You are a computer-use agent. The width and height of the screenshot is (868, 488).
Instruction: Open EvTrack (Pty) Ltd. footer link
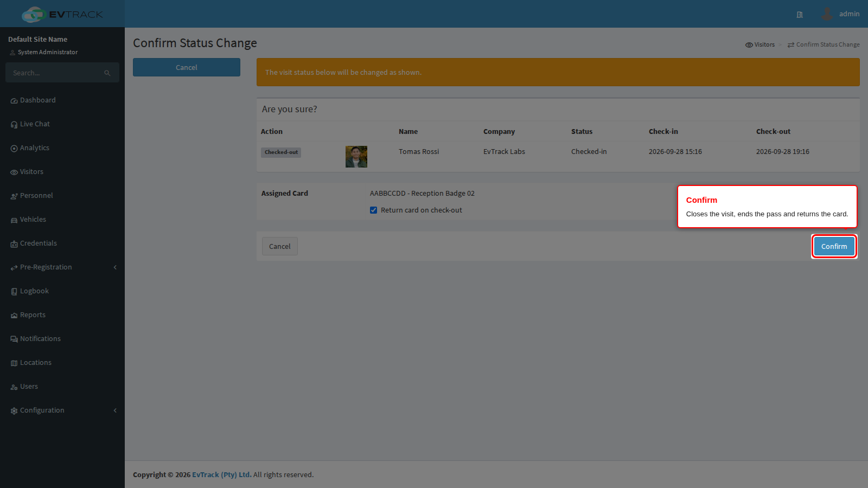point(222,474)
